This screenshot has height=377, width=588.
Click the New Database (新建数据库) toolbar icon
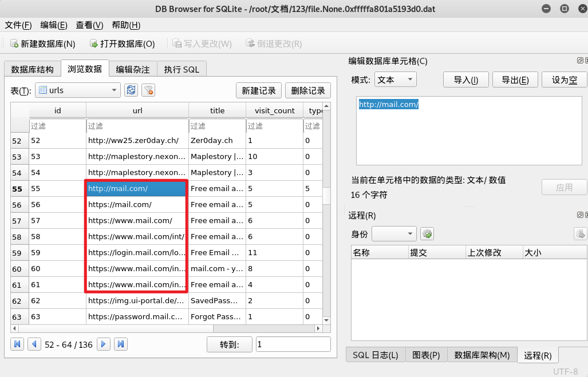point(14,43)
